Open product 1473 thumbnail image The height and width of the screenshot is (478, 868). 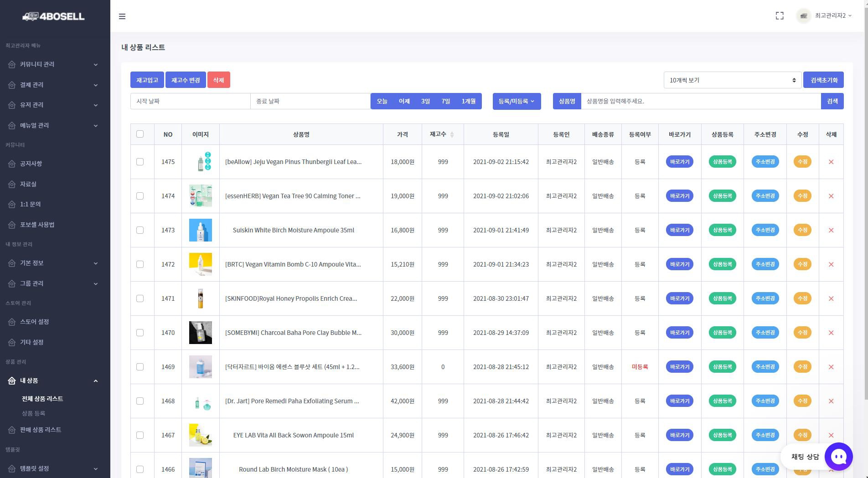pyautogui.click(x=201, y=230)
